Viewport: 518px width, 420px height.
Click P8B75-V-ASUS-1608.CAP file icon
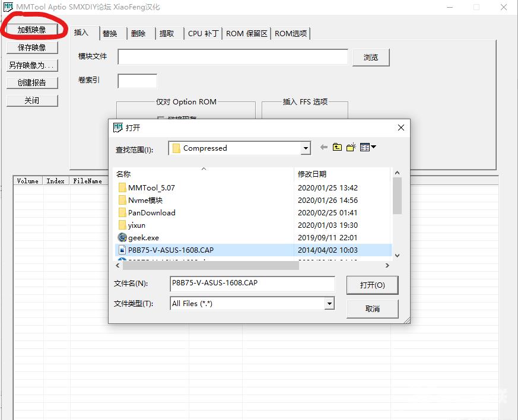click(122, 250)
